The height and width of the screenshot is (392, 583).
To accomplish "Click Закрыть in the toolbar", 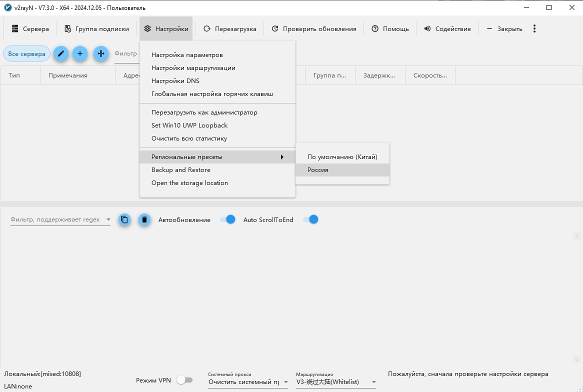I will 504,28.
